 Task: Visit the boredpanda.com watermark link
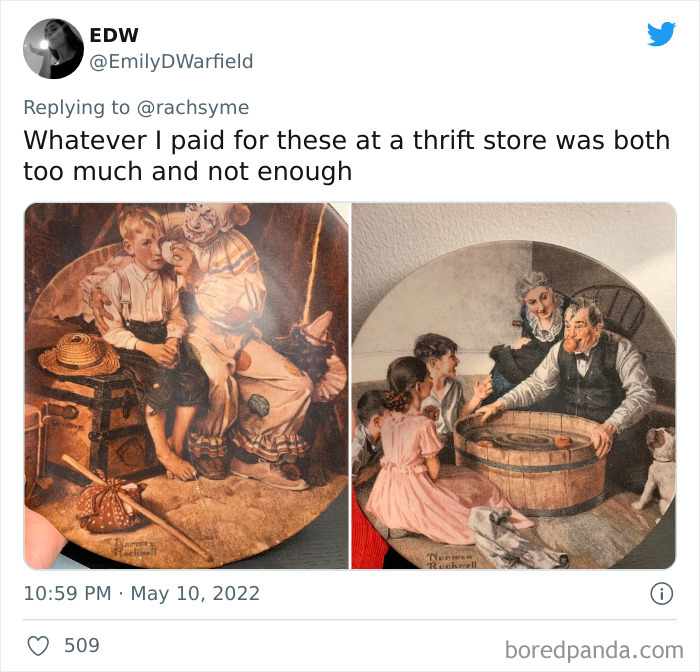click(594, 650)
